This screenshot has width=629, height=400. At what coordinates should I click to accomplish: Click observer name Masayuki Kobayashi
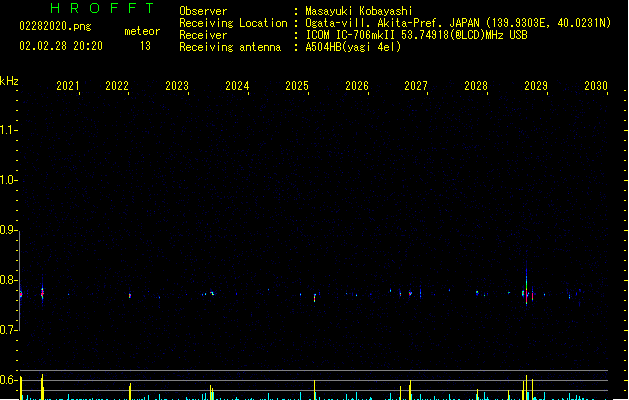(x=359, y=11)
